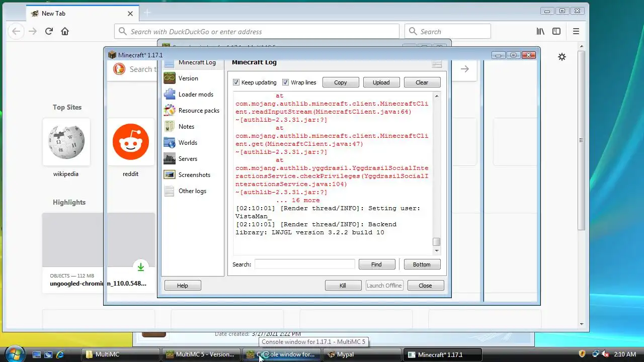Switch to Mypal taskbar button

[x=361, y=354]
